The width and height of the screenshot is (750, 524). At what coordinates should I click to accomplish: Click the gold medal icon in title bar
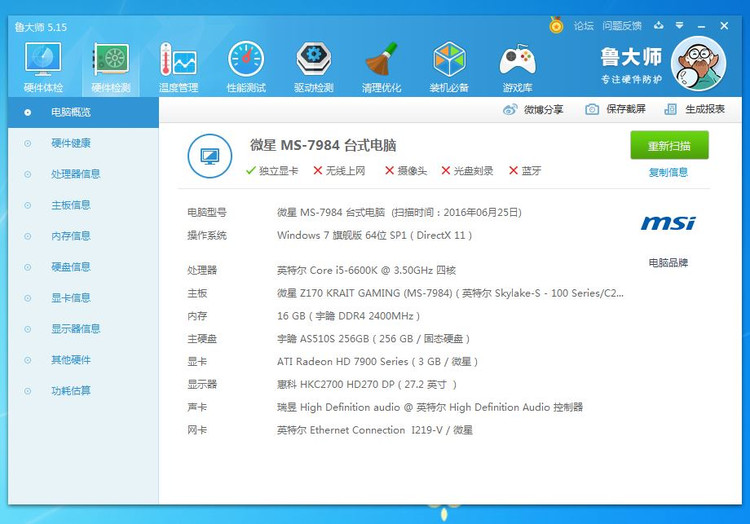tap(556, 25)
